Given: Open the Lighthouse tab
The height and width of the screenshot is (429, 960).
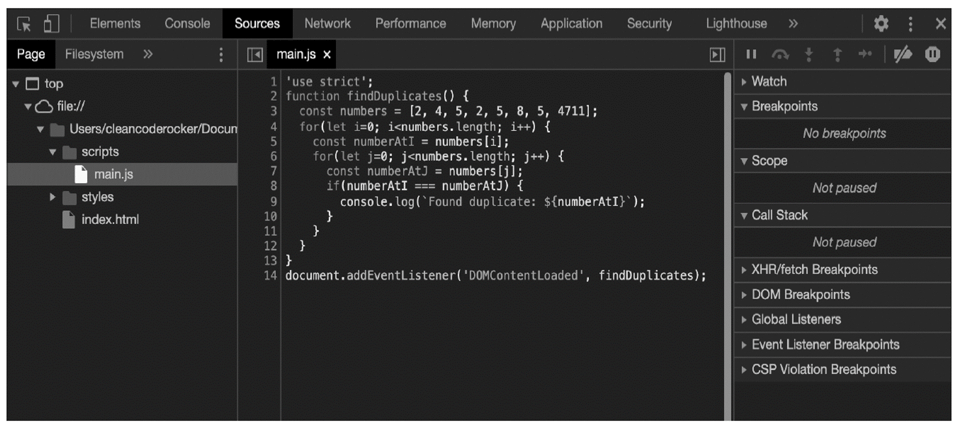Looking at the screenshot, I should (x=737, y=24).
